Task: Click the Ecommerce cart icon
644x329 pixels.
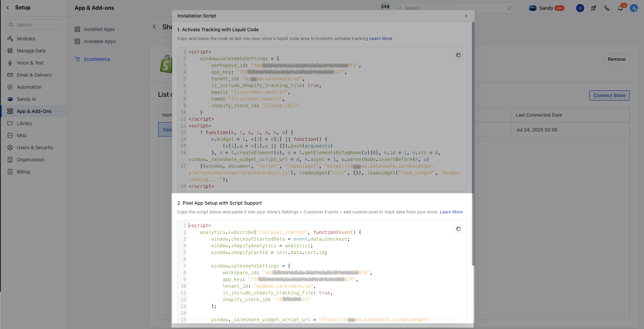Action: click(x=78, y=59)
